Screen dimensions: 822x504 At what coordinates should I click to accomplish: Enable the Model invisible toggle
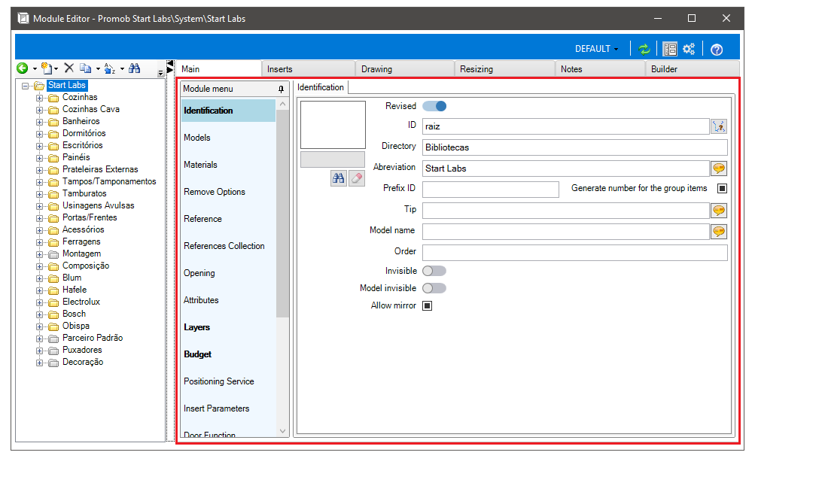434,288
